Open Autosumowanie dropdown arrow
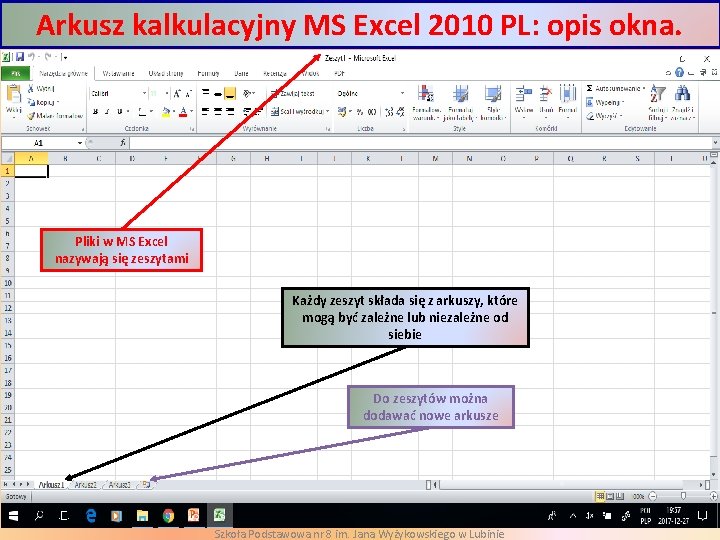Screen dimensions: 720x540 [x=644, y=88]
